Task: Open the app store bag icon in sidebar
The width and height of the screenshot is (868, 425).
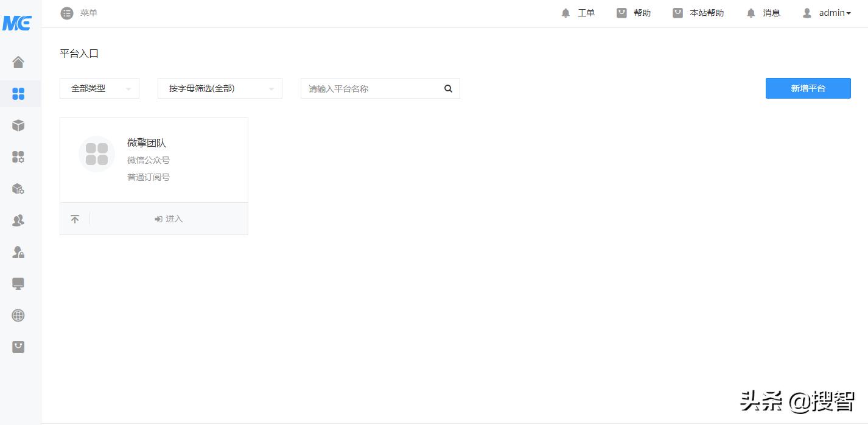Action: [18, 347]
